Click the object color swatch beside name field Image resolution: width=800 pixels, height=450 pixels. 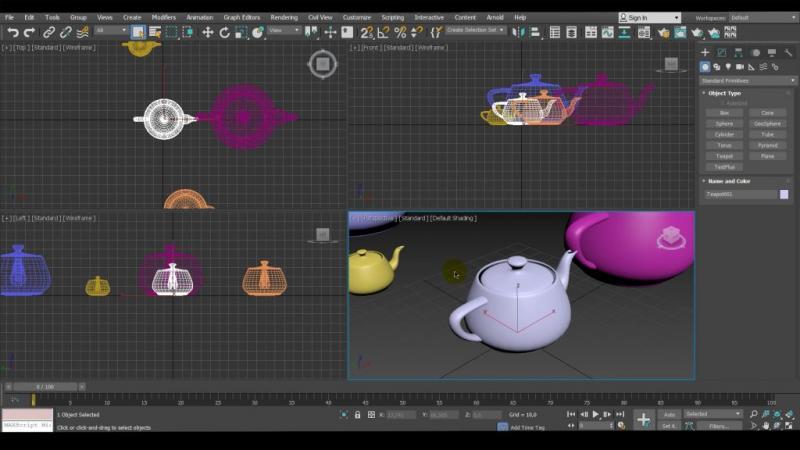784,194
